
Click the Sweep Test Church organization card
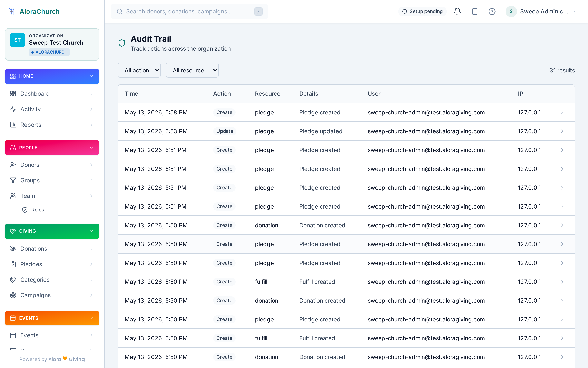pos(52,44)
